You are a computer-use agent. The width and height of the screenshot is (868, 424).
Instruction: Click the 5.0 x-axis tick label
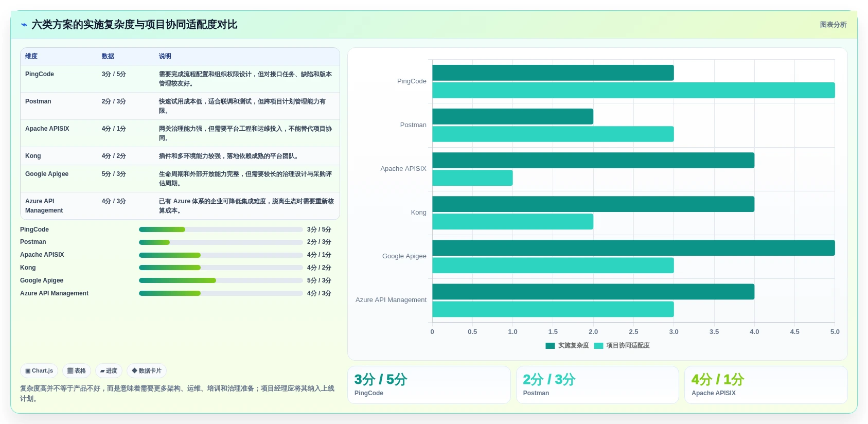click(x=835, y=332)
